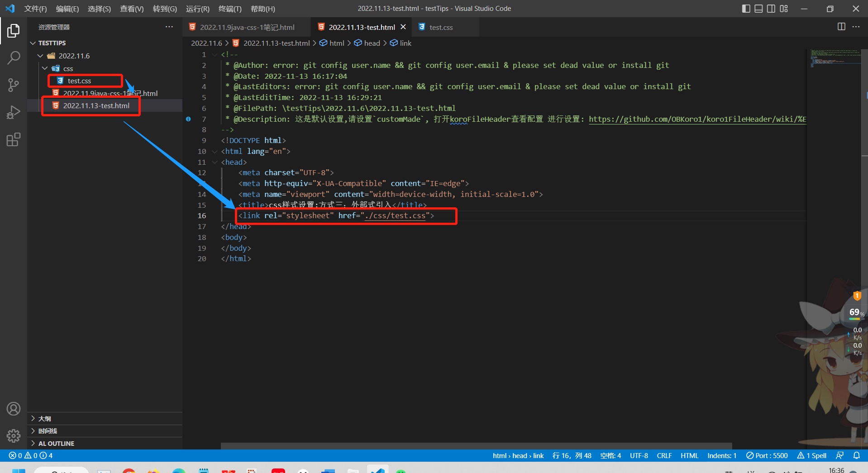Fold the head element at line 11
868x473 pixels.
point(215,162)
